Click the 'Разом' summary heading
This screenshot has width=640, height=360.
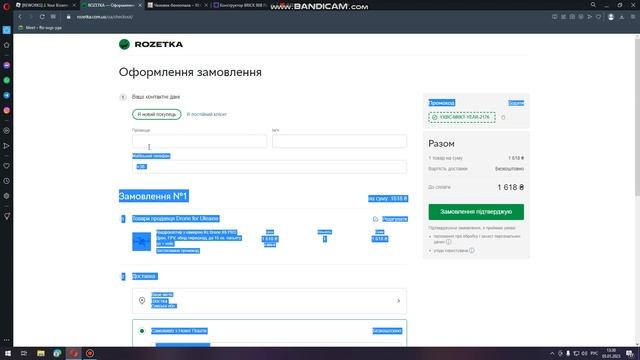pos(441,144)
